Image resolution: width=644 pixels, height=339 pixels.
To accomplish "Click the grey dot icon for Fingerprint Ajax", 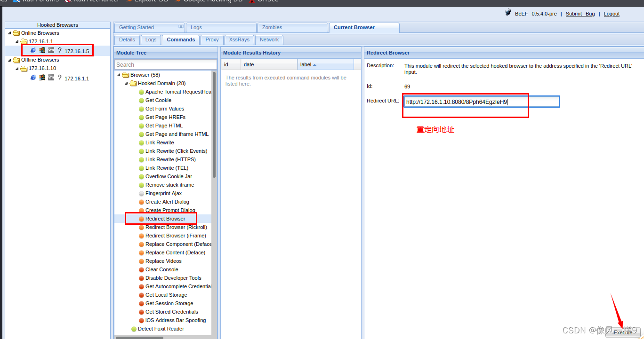I will [141, 193].
